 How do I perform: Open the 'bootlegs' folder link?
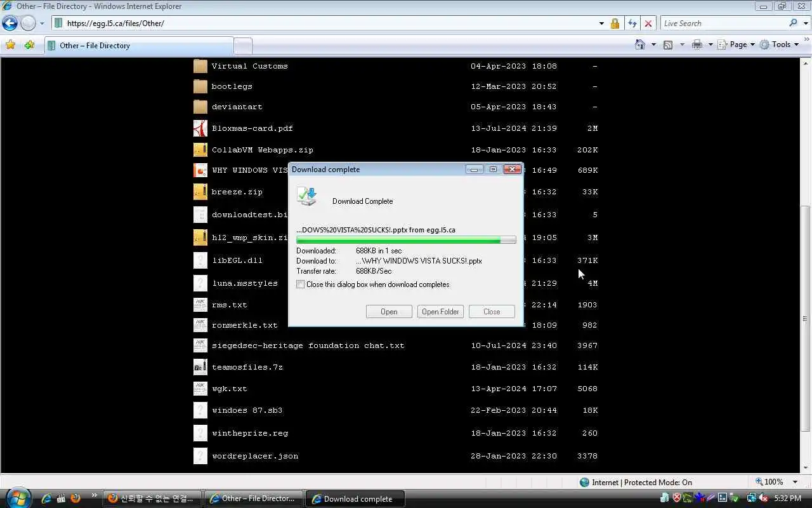232,86
